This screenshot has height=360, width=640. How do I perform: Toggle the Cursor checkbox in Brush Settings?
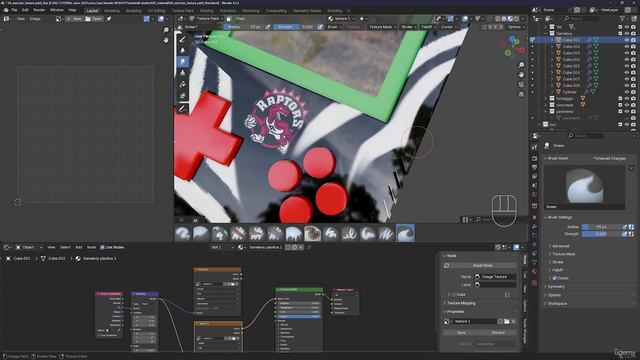(x=554, y=278)
